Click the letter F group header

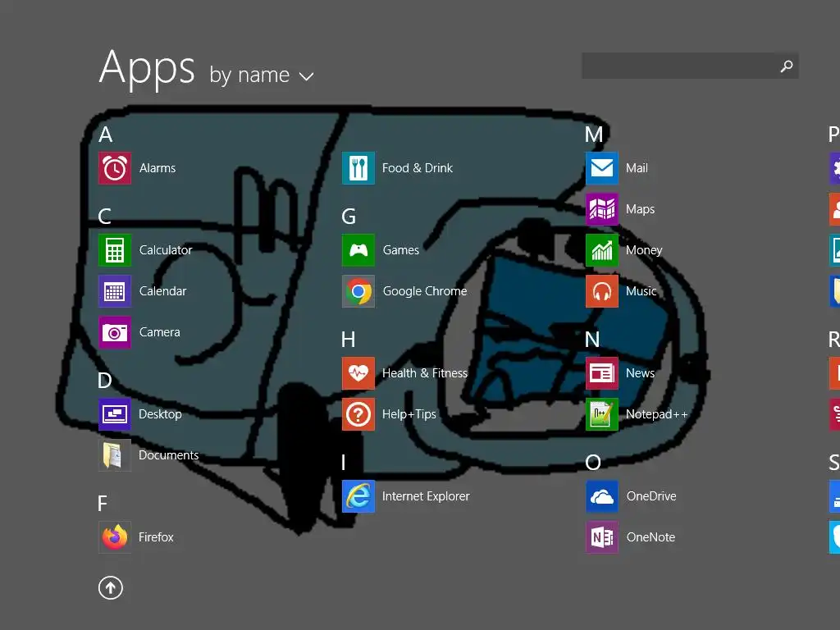point(103,504)
